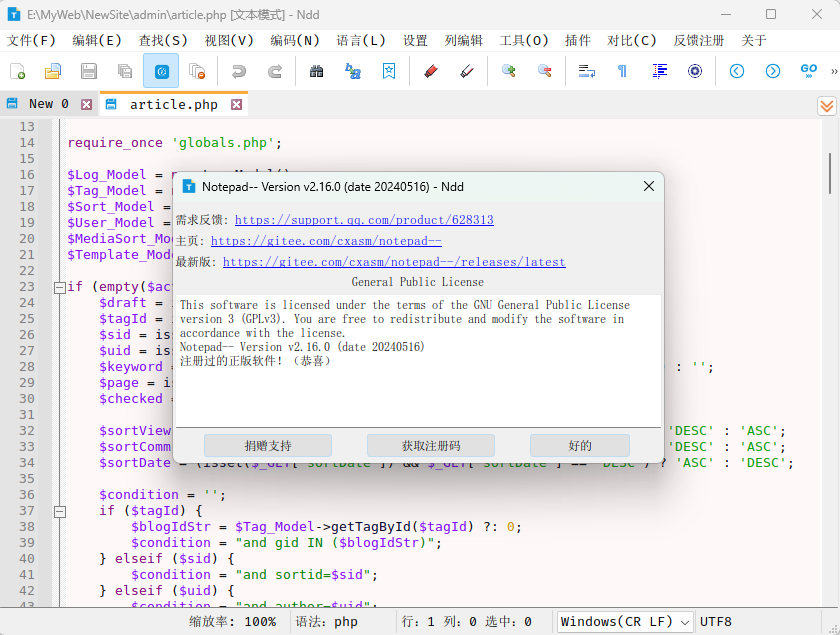The image size is (840, 635).
Task: Open the 关于 menu
Action: (x=754, y=41)
